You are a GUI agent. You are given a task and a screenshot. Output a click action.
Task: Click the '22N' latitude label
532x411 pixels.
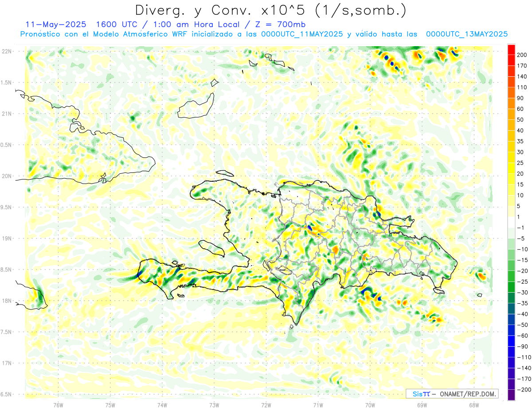6,51
